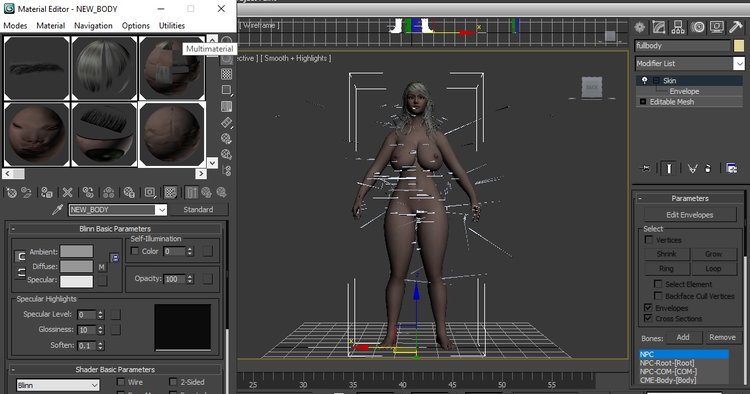The width and height of the screenshot is (750, 394).
Task: Enable Backface Cull Vertices checkbox
Action: tap(658, 296)
